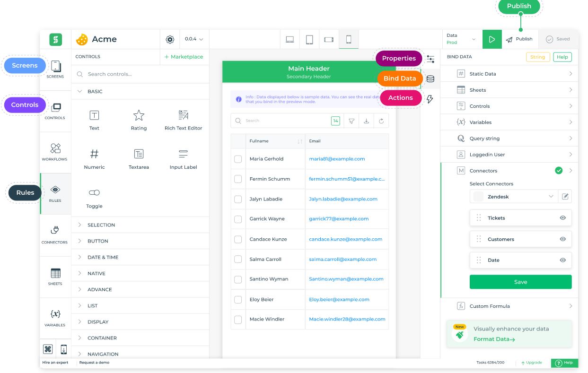This screenshot has height=373, width=588.
Task: Open the Zendesk connector dropdown
Action: click(x=514, y=197)
